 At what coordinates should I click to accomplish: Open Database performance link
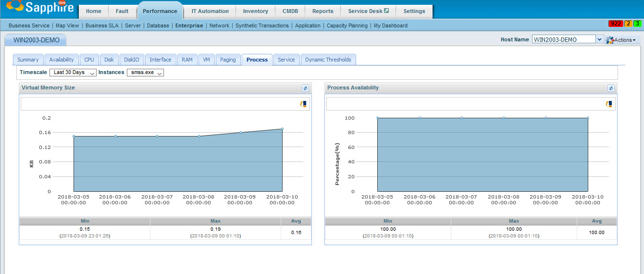coord(158,25)
